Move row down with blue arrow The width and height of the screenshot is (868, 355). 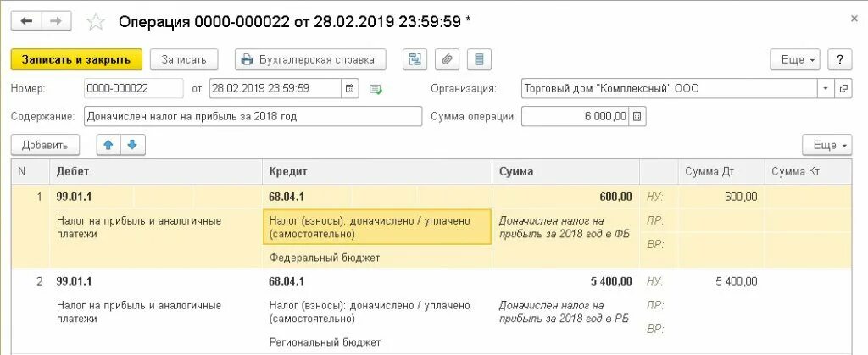132,146
